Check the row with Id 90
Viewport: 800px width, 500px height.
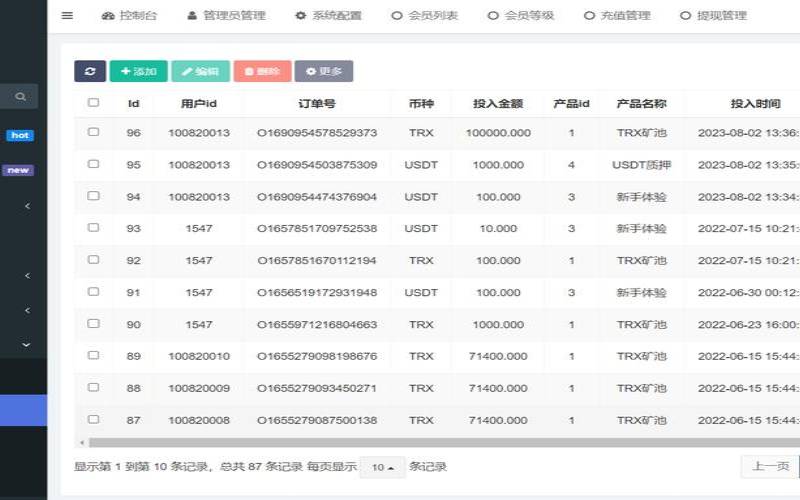pyautogui.click(x=93, y=323)
